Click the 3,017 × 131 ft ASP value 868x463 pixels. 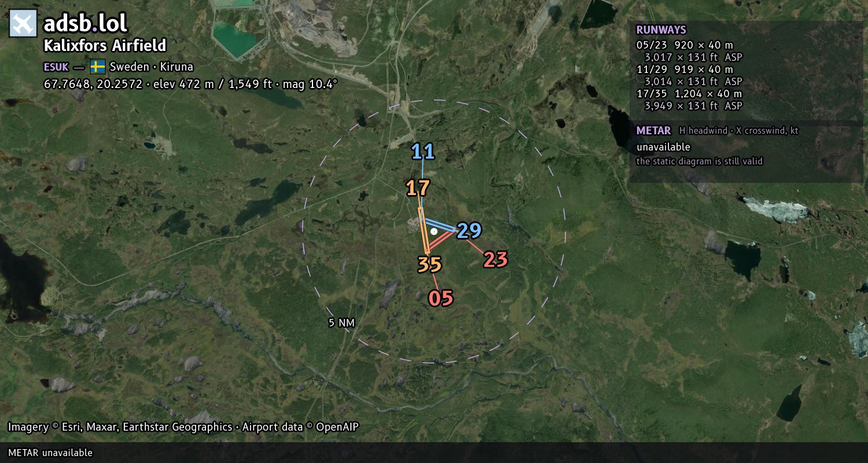[x=693, y=57]
